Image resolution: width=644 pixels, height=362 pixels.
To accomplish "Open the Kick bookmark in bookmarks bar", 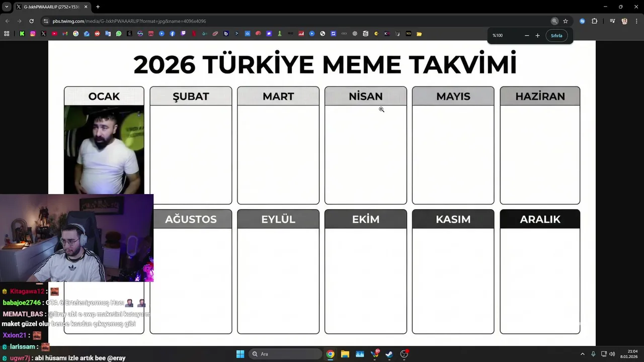I will 22,34.
